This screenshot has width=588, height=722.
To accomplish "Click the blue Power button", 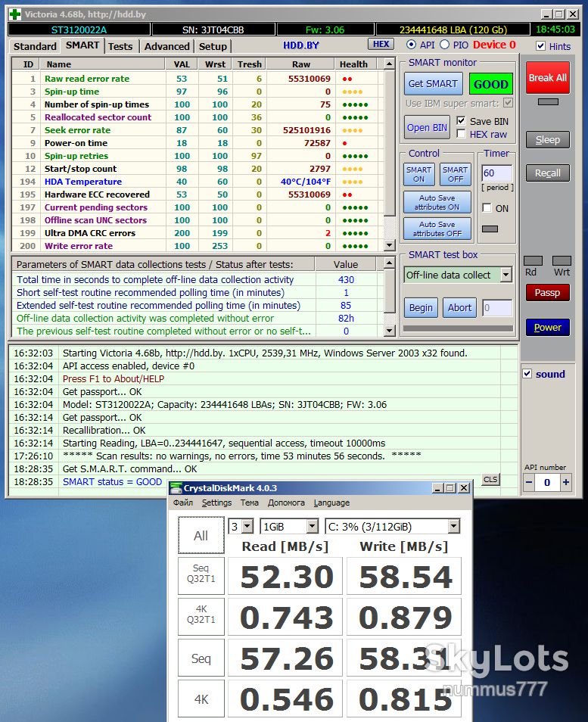I will (x=547, y=328).
